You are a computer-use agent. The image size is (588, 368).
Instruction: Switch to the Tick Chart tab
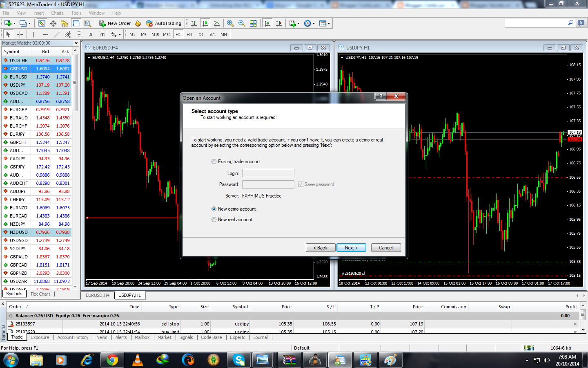click(x=40, y=294)
